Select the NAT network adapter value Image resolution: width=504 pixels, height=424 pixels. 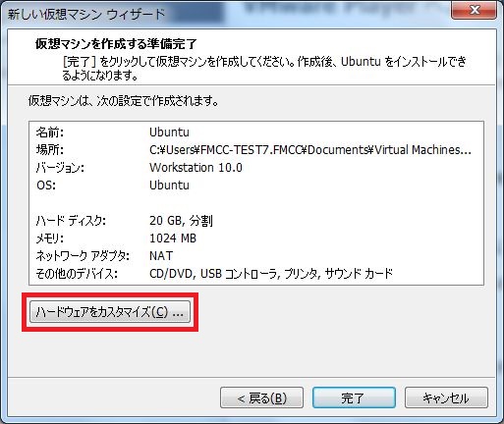(x=161, y=255)
